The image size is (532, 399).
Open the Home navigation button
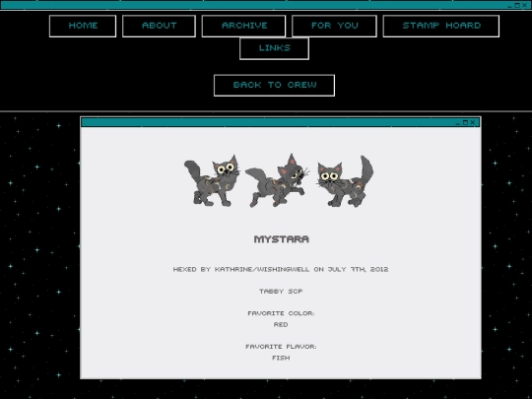[x=83, y=27]
